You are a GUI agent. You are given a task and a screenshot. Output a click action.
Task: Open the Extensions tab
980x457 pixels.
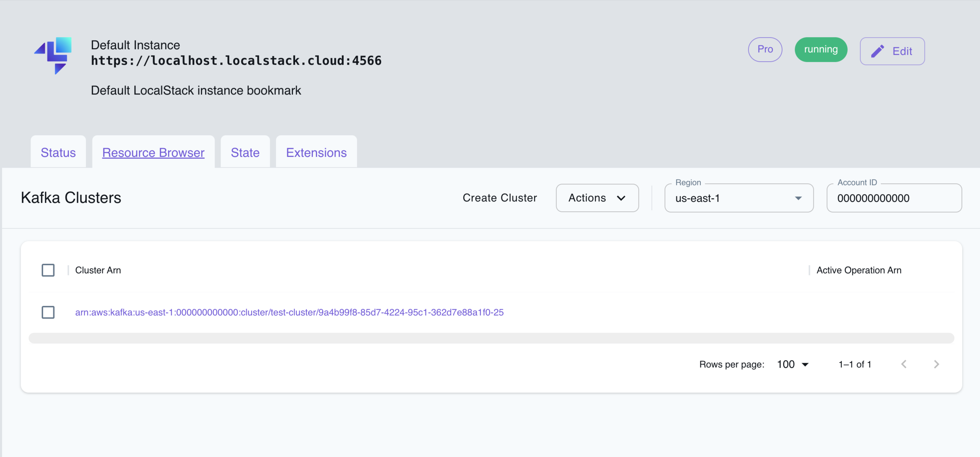pos(316,152)
